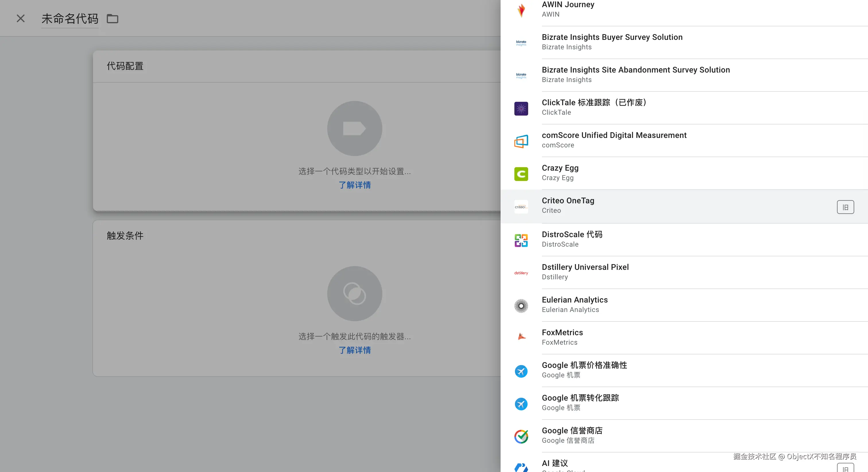Click the DistroScale colorful logo icon
The image size is (868, 472).
(x=521, y=240)
